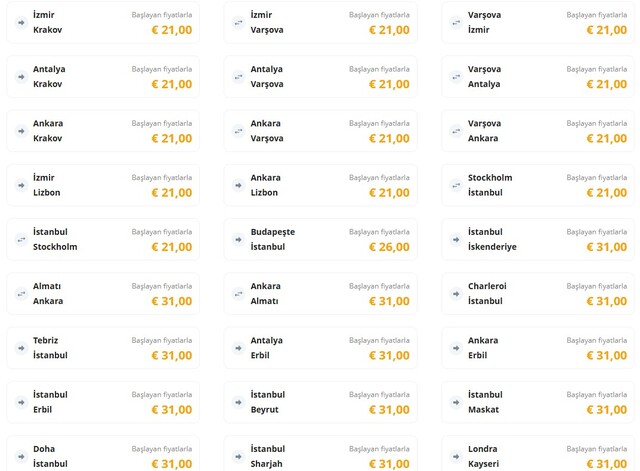The width and height of the screenshot is (640, 471).
Task: Click the arrow icon for Charleroi–İstanbul
Action: (x=456, y=293)
